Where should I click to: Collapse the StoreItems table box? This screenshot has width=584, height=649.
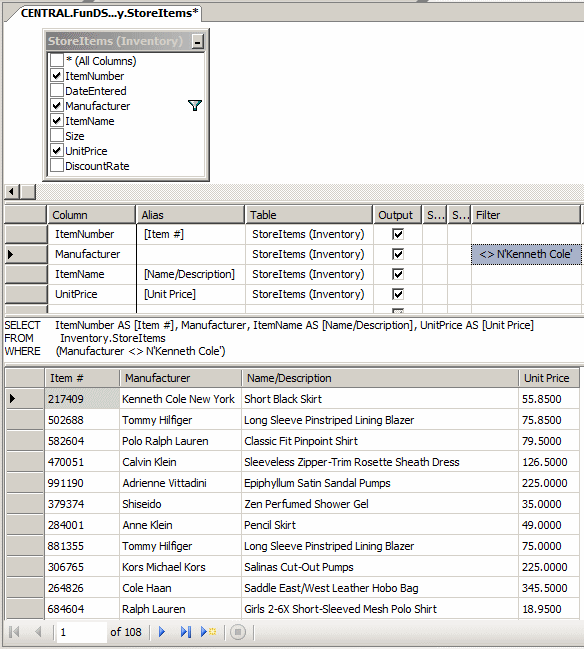coord(198,41)
